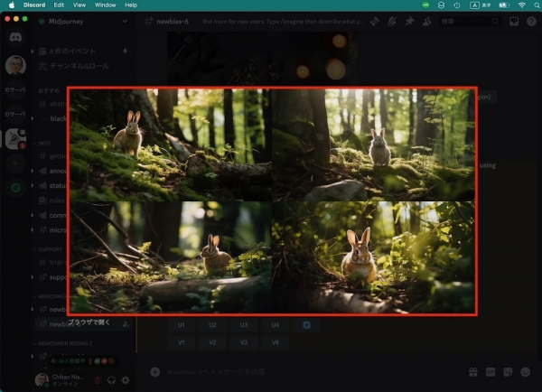Click the U3 upscale button

(x=244, y=325)
